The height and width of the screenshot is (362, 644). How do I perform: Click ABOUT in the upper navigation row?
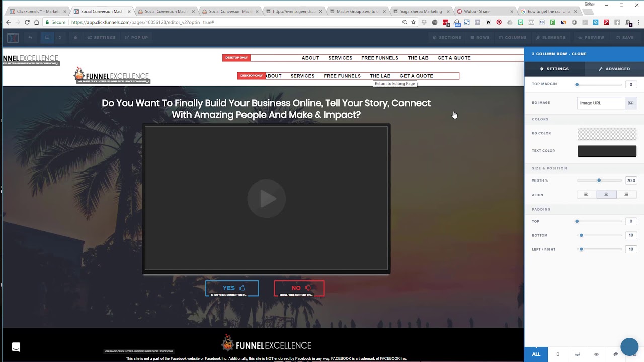(x=310, y=58)
